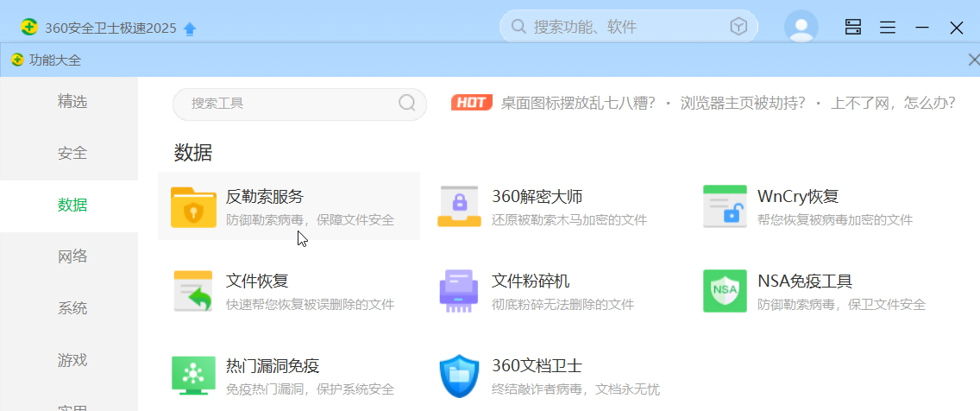Click the NSA免疫工具 title text

pos(805,281)
